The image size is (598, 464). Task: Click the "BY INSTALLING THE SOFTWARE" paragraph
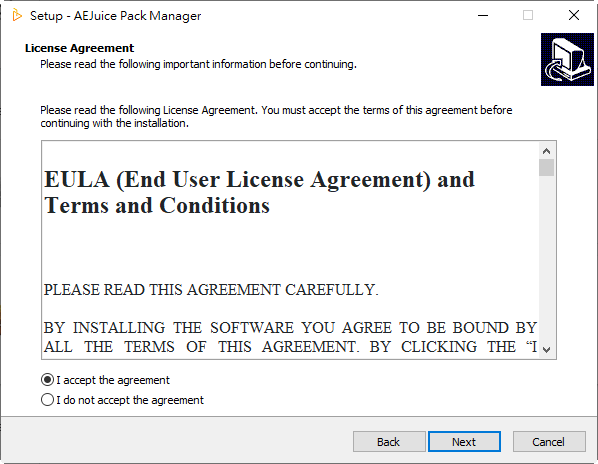pos(290,337)
